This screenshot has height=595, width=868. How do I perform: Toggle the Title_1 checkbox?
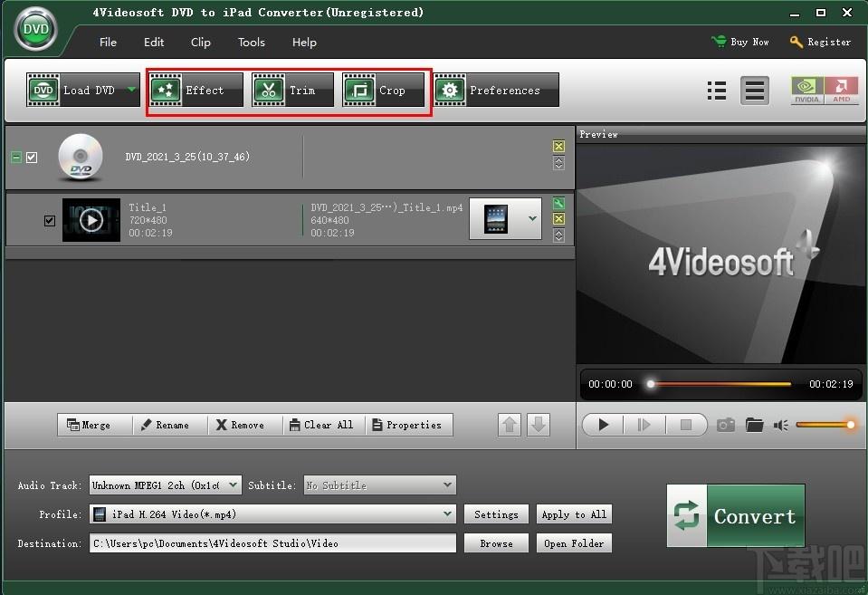tap(50, 220)
